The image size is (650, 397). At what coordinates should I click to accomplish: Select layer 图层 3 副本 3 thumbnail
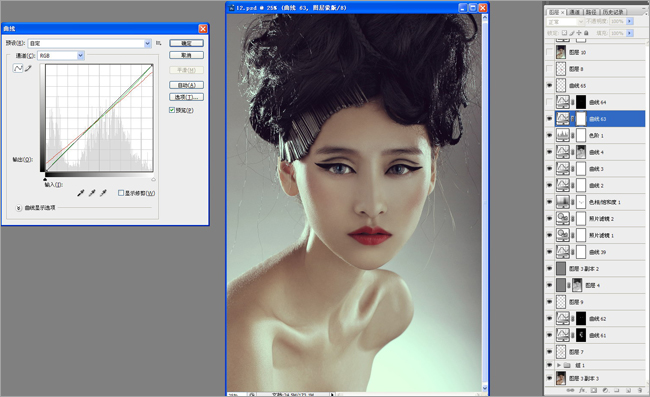pos(561,378)
